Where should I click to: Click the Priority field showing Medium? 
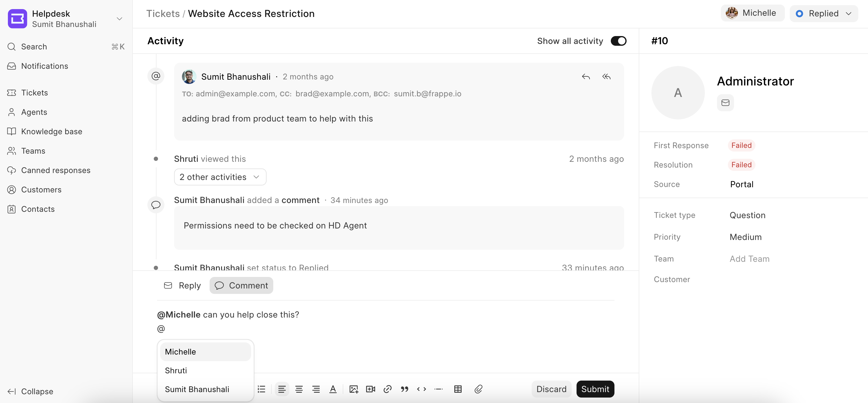click(745, 237)
